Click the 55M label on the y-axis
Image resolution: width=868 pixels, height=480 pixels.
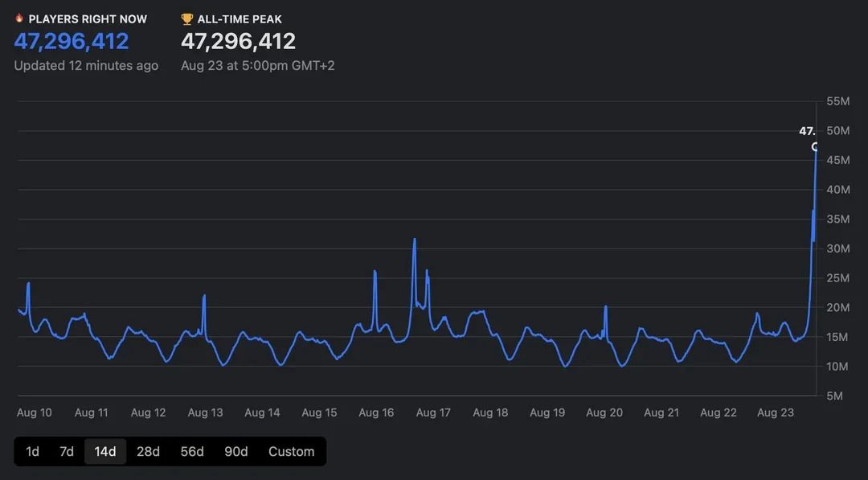point(838,101)
